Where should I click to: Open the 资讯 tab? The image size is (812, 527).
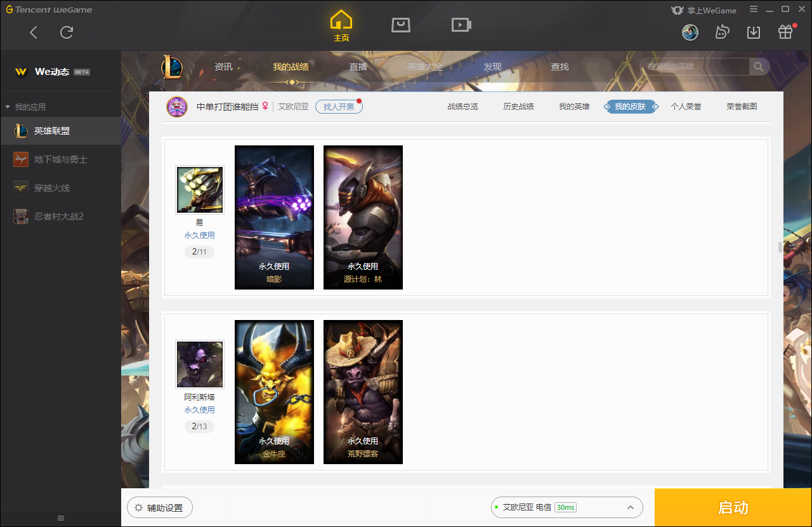click(x=223, y=67)
